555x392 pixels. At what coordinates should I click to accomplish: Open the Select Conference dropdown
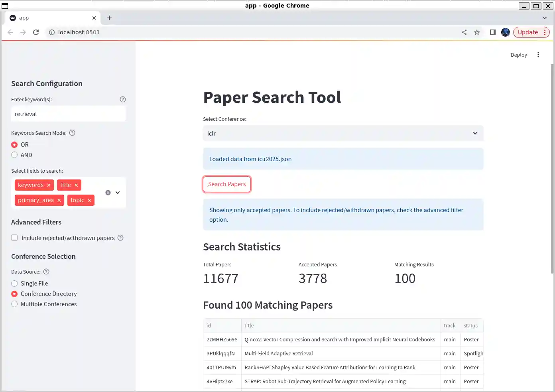tap(343, 133)
